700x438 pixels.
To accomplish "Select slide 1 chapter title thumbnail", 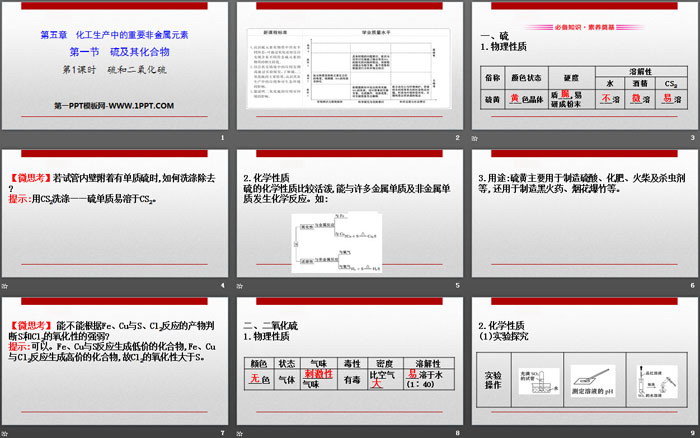I will (115, 66).
